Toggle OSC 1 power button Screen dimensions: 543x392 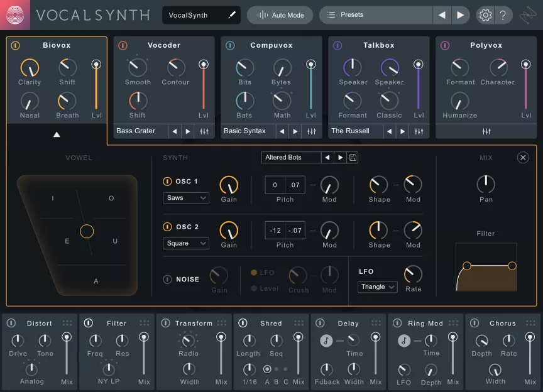pos(167,182)
